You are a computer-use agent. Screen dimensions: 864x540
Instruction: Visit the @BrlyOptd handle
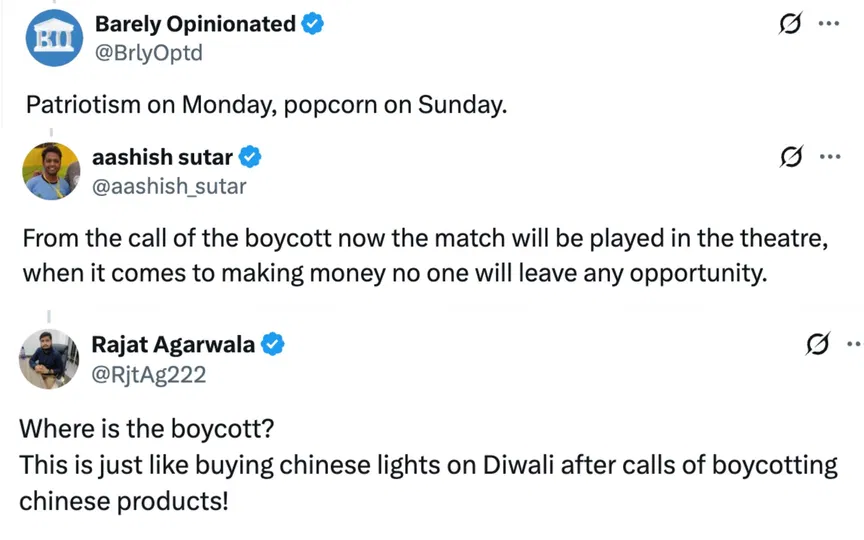(x=148, y=53)
